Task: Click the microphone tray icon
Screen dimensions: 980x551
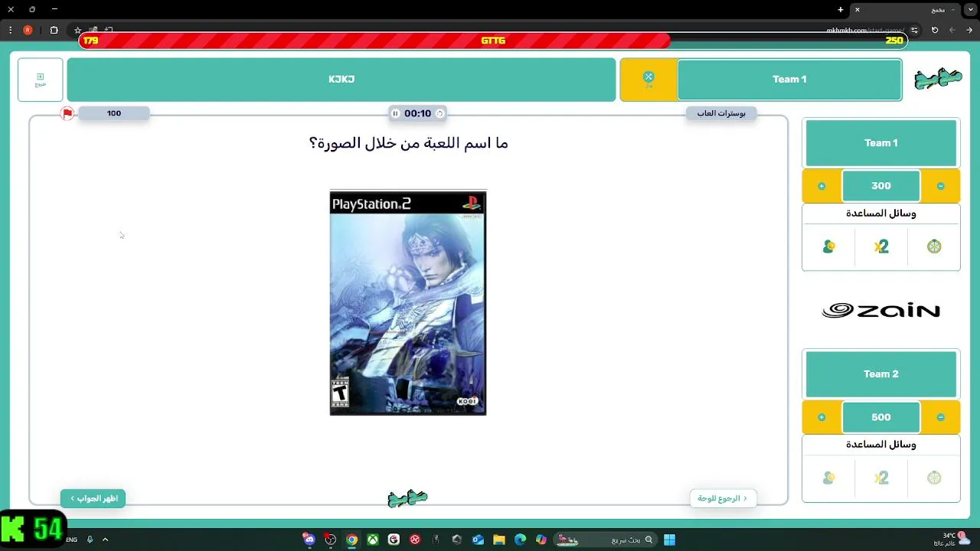Action: [x=90, y=540]
